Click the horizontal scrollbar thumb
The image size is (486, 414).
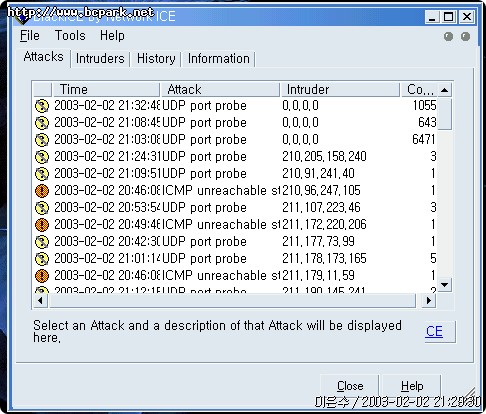pyautogui.click(x=232, y=301)
